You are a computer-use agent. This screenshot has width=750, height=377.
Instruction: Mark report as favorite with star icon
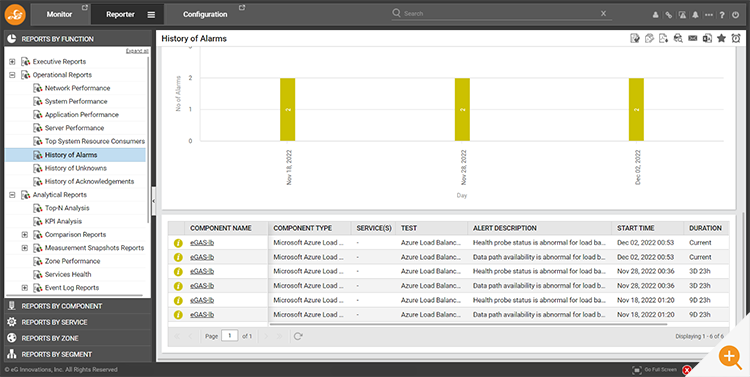coord(721,38)
